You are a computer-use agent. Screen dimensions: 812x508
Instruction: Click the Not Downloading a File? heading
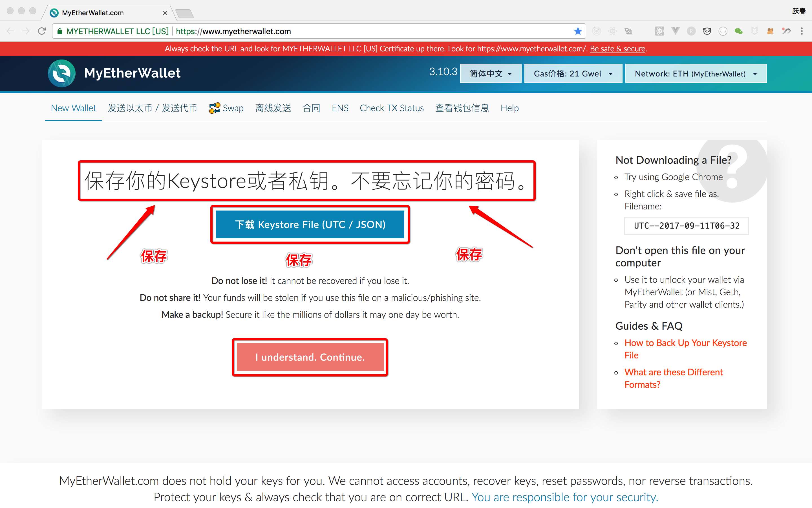[x=673, y=160]
